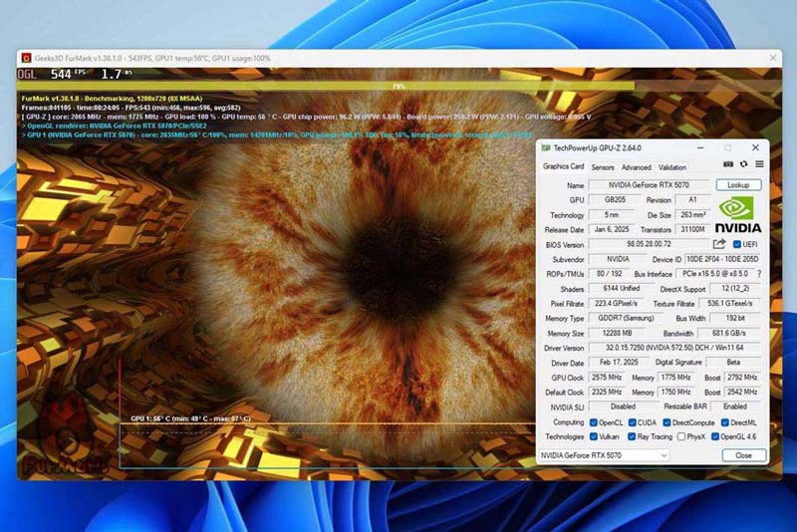Click the FurMark GPU 1 temperature graph label
This screenshot has width=797, height=532.
point(190,418)
